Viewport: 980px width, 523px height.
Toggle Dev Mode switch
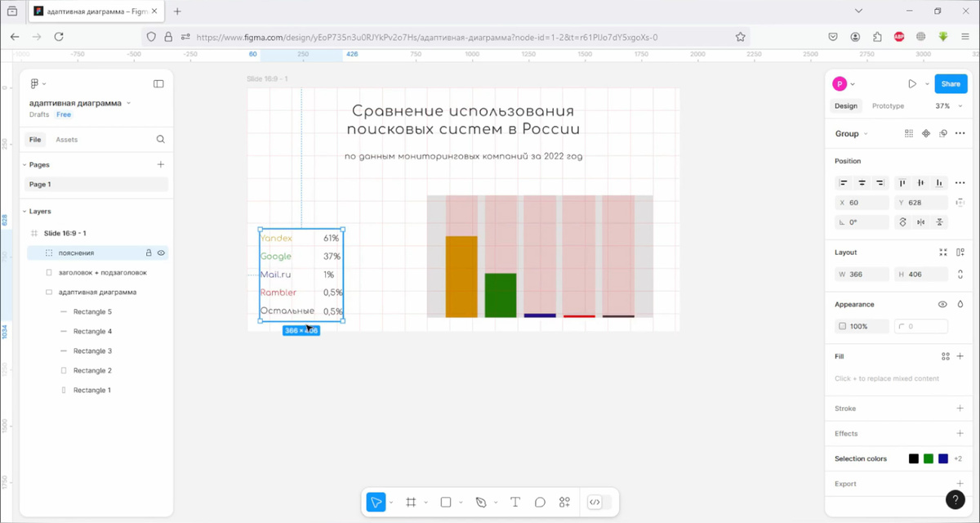pyautogui.click(x=599, y=503)
